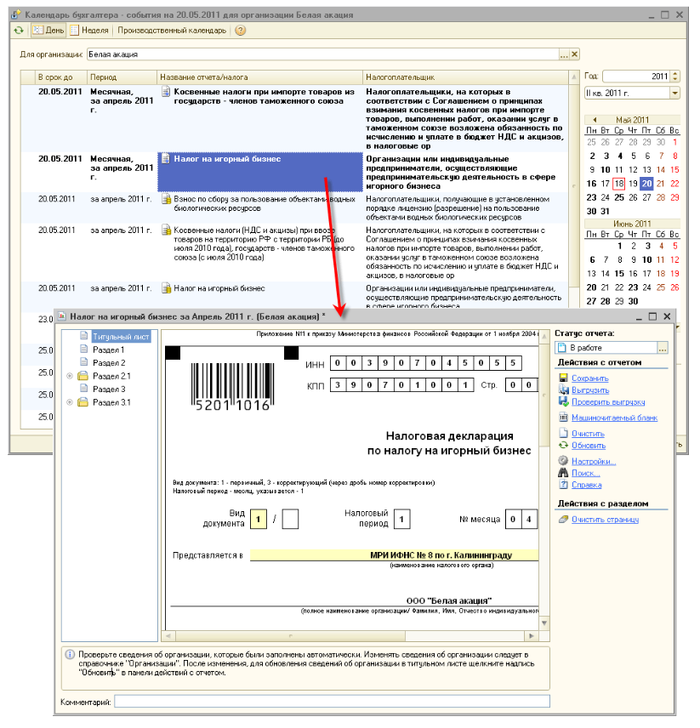The height and width of the screenshot is (728, 700).
Task: Click the binoculars icon beside Поиск
Action: (x=563, y=473)
